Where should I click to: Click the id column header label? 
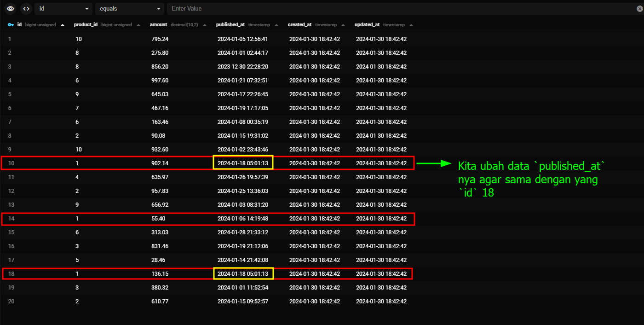pyautogui.click(x=19, y=24)
